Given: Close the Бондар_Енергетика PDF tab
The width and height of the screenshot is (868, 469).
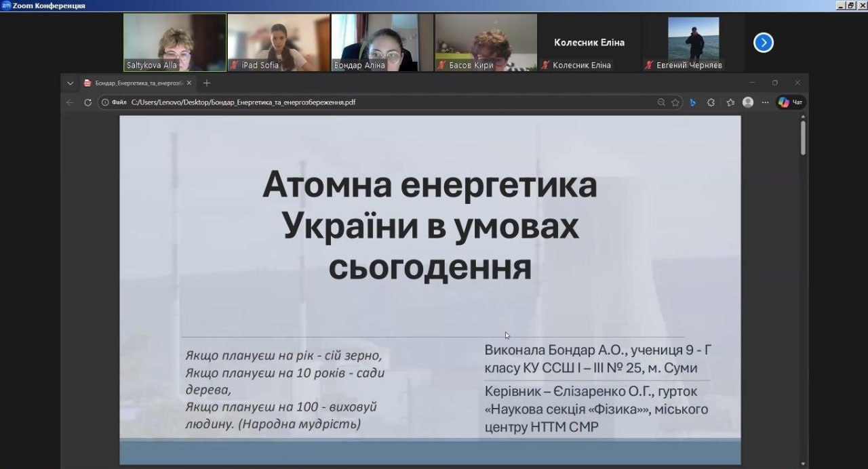Looking at the screenshot, I should pyautogui.click(x=189, y=83).
